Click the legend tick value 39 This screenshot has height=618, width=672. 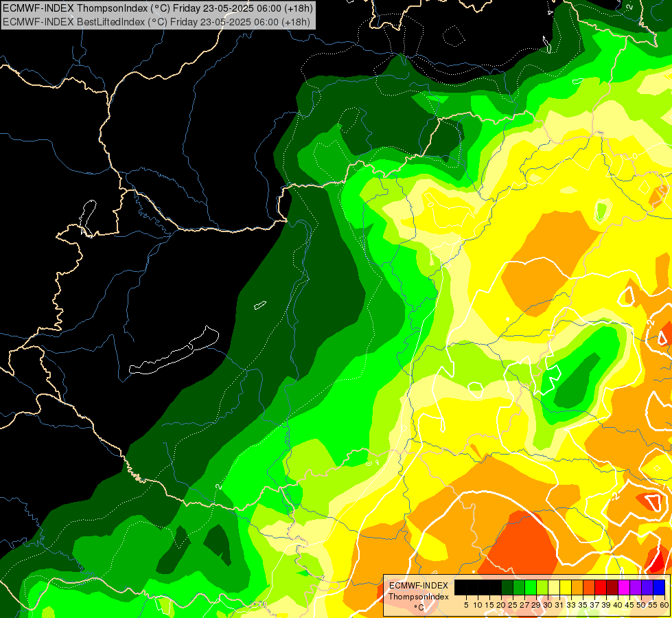(x=606, y=605)
